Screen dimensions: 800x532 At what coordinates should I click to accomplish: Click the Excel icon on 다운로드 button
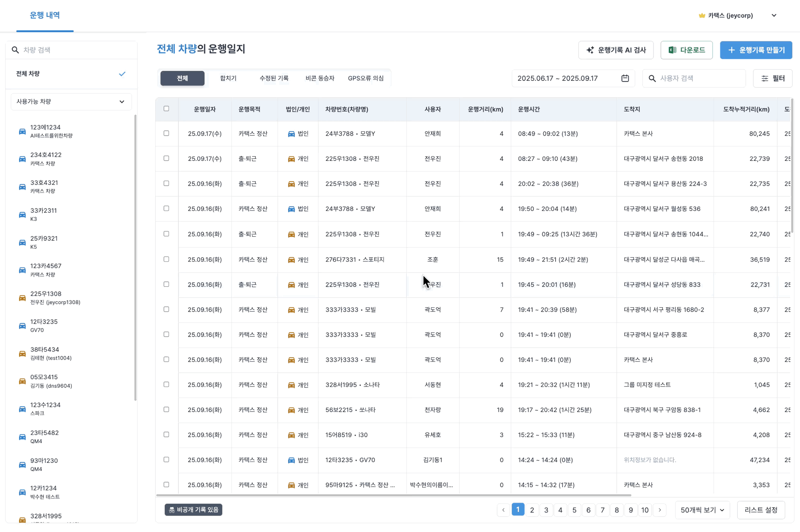click(x=672, y=50)
